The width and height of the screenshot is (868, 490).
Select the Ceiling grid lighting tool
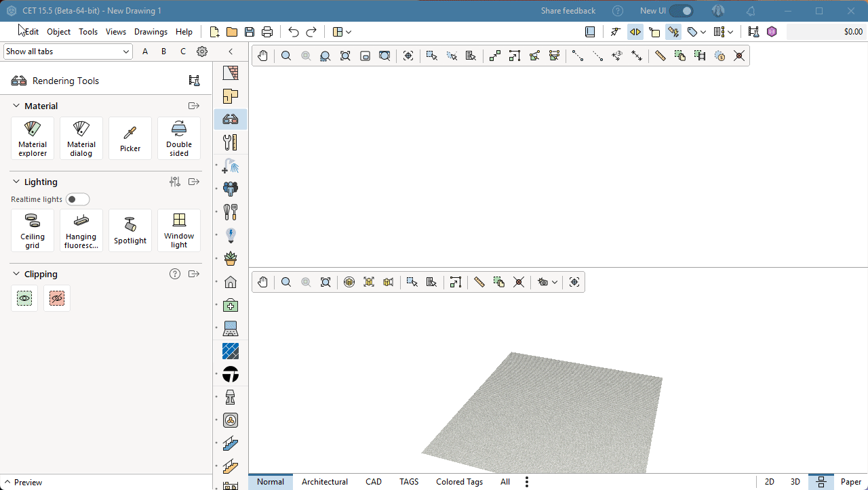[33, 230]
